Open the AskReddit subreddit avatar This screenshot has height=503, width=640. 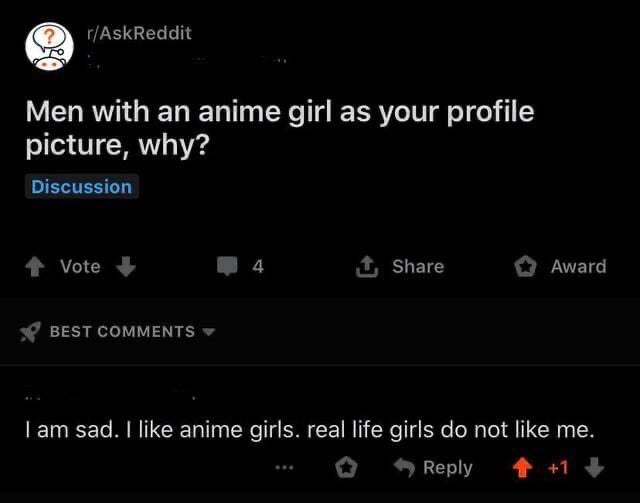coord(49,46)
